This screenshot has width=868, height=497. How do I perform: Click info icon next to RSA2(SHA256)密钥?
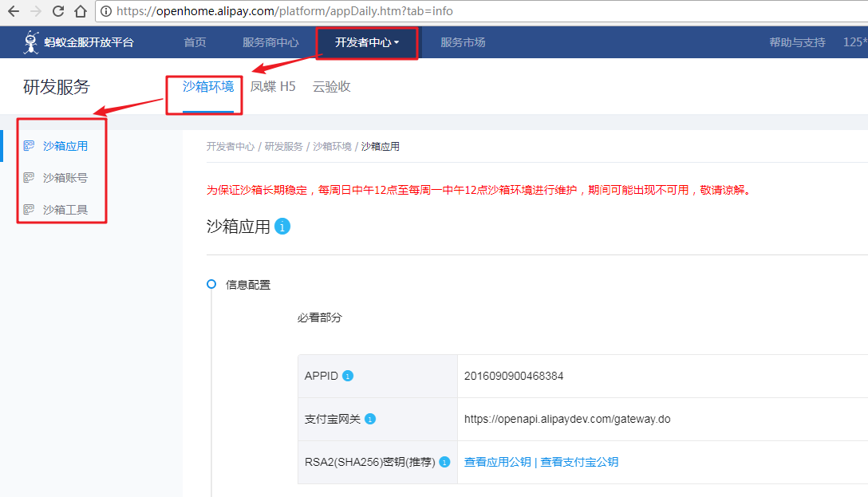point(444,462)
